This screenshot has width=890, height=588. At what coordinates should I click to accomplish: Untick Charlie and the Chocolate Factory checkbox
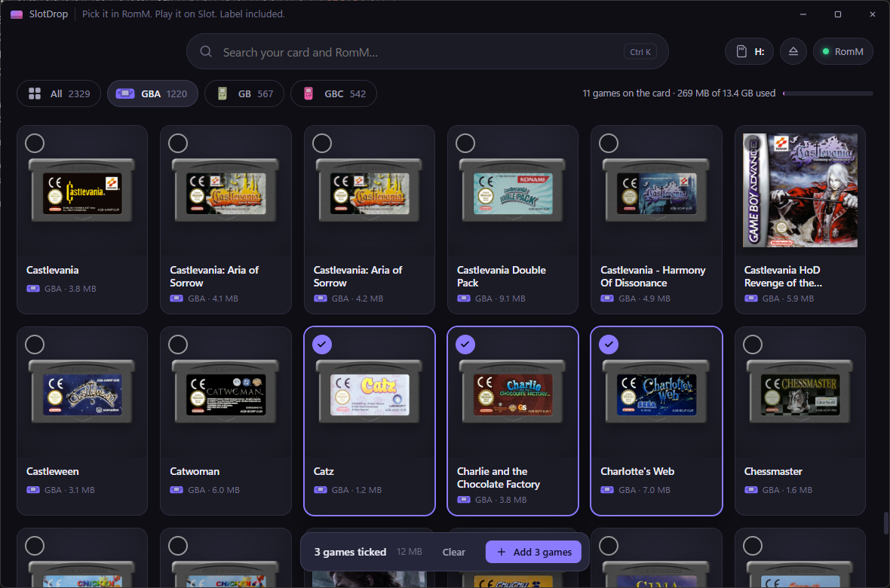465,344
